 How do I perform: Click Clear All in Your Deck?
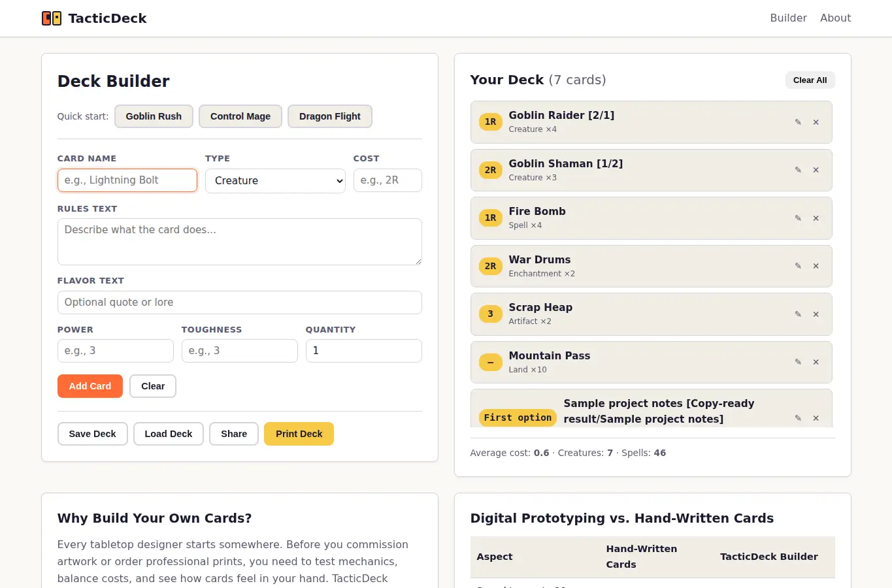[x=810, y=80]
